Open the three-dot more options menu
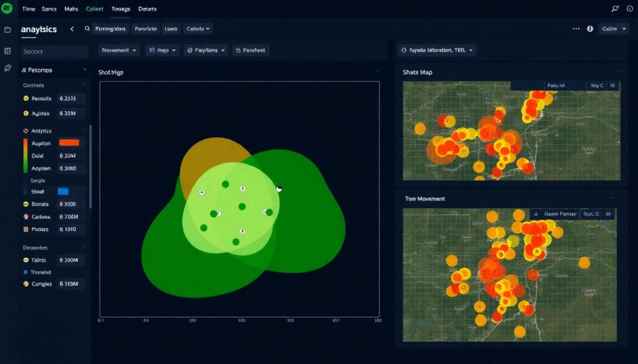The width and height of the screenshot is (638, 364). (x=576, y=29)
